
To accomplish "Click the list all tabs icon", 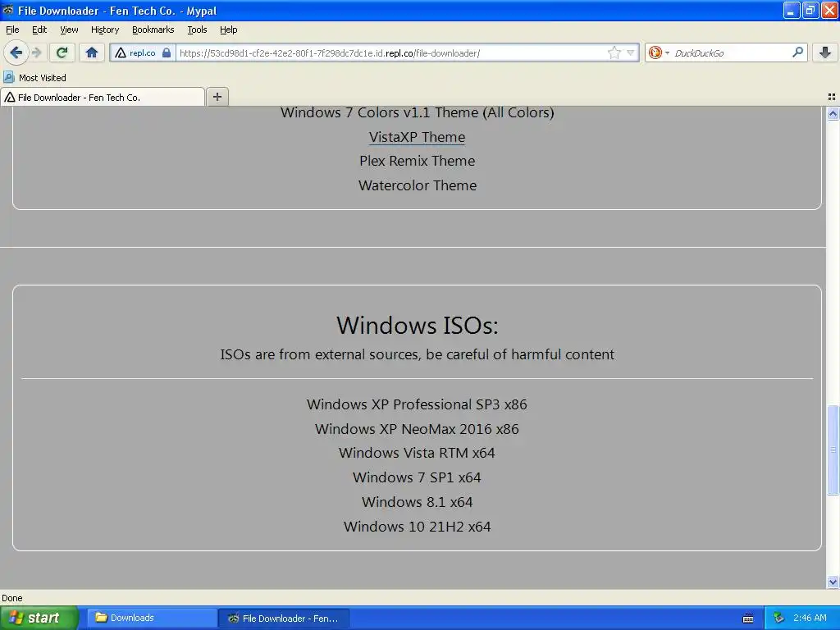I will click(832, 97).
